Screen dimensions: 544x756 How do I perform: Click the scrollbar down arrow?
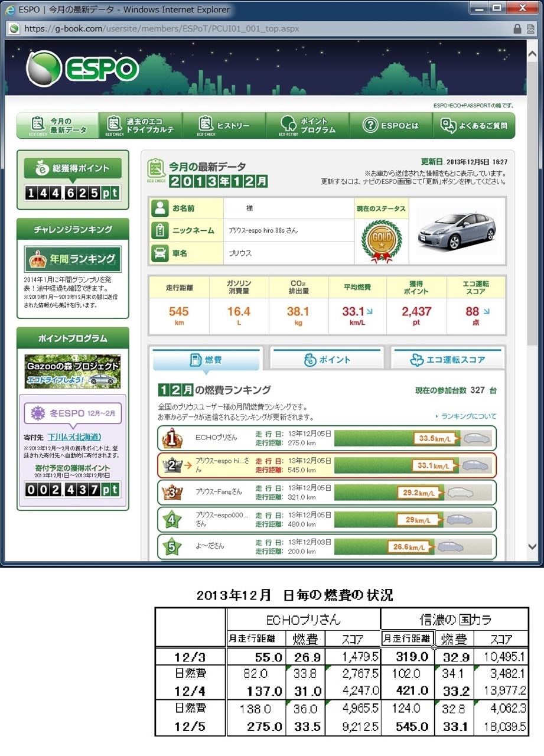[x=532, y=547]
